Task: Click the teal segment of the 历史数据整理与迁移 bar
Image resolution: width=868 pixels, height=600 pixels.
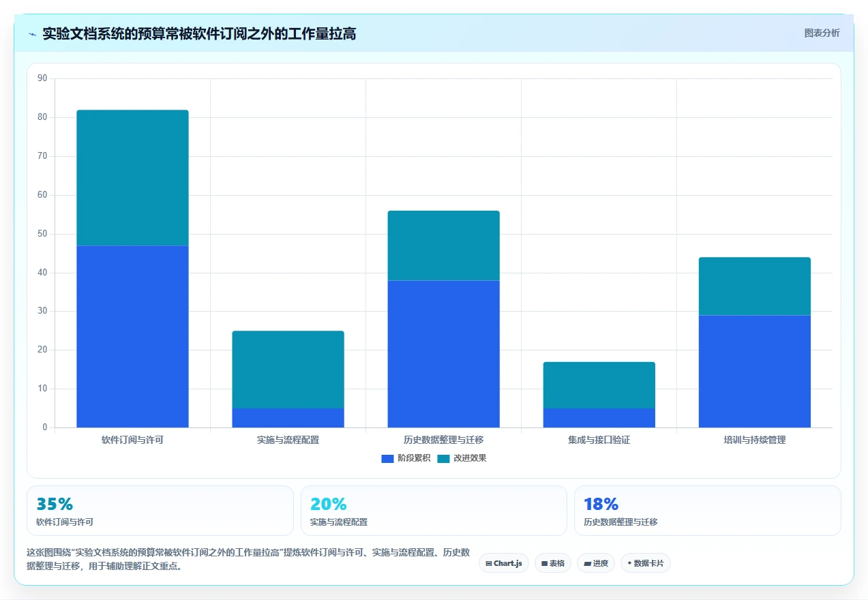Action: tap(443, 245)
